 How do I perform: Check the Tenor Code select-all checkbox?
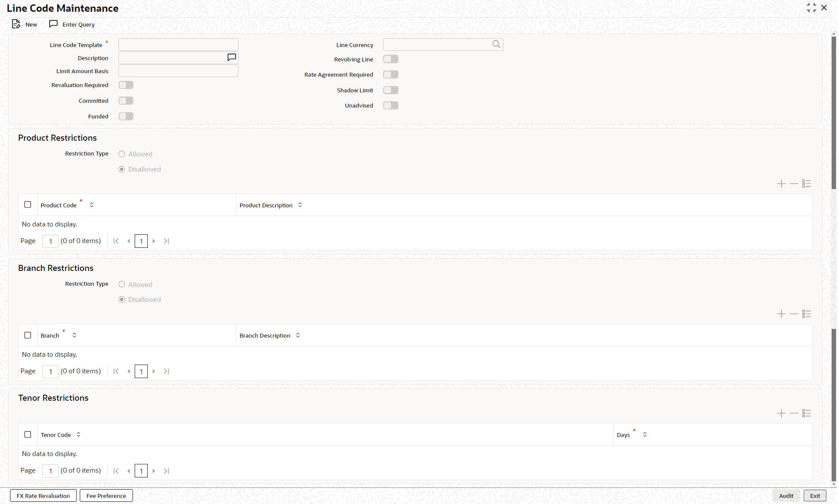click(28, 435)
